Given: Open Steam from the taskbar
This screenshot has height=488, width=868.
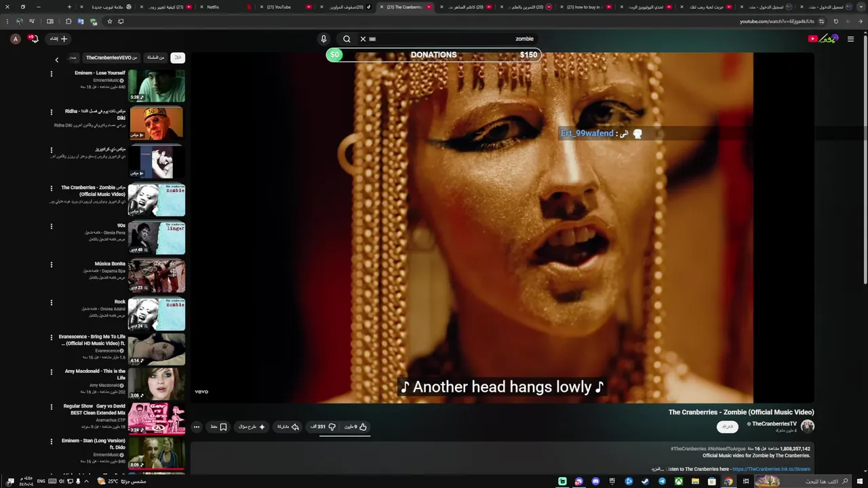Looking at the screenshot, I should point(645,481).
